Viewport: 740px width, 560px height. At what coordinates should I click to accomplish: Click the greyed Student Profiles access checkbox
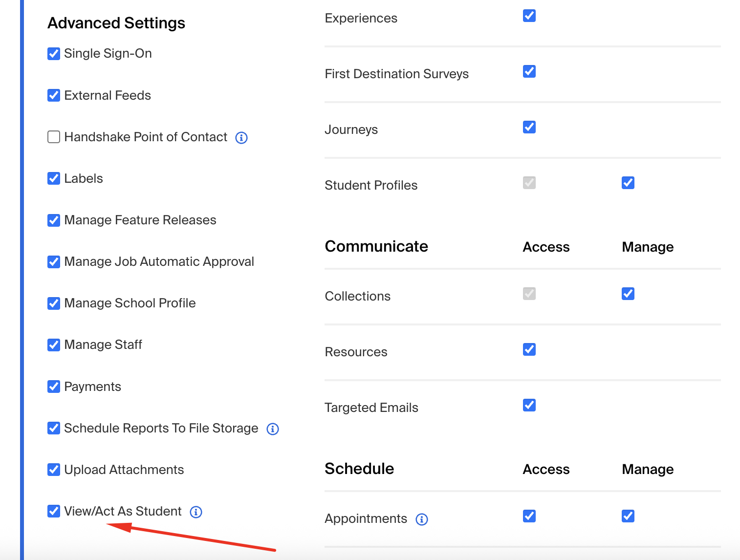529,183
